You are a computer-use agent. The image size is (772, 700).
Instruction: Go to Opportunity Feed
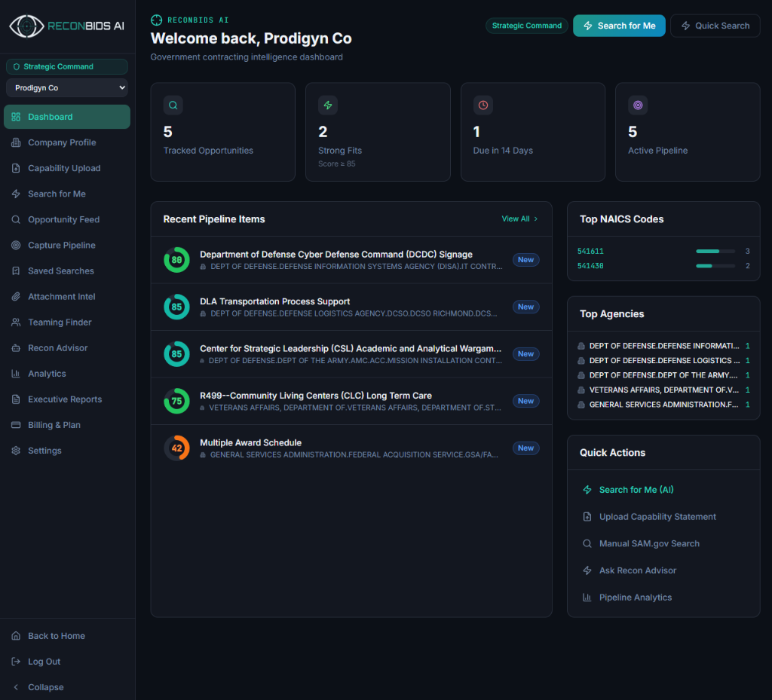point(67,220)
